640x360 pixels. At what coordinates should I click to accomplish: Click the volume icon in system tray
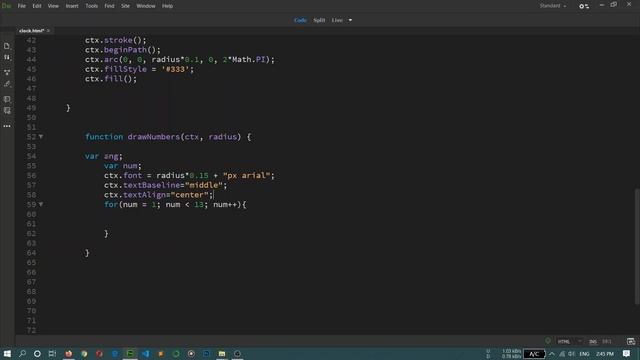click(571, 354)
